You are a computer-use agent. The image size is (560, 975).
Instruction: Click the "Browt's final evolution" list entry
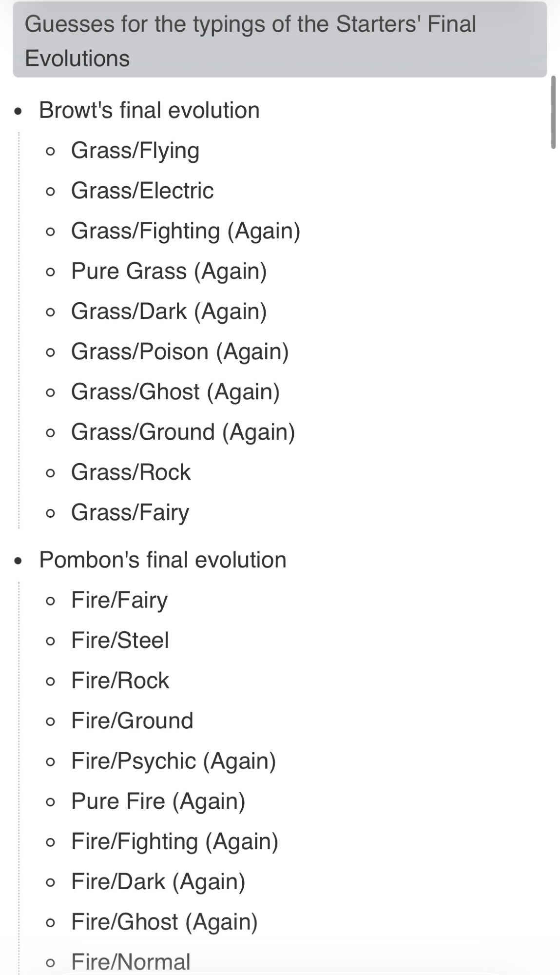(x=149, y=110)
